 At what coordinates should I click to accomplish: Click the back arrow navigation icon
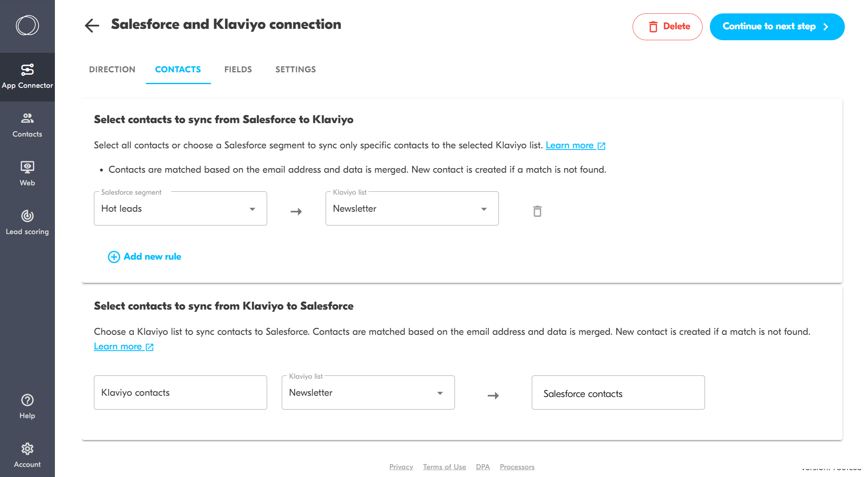(x=91, y=26)
